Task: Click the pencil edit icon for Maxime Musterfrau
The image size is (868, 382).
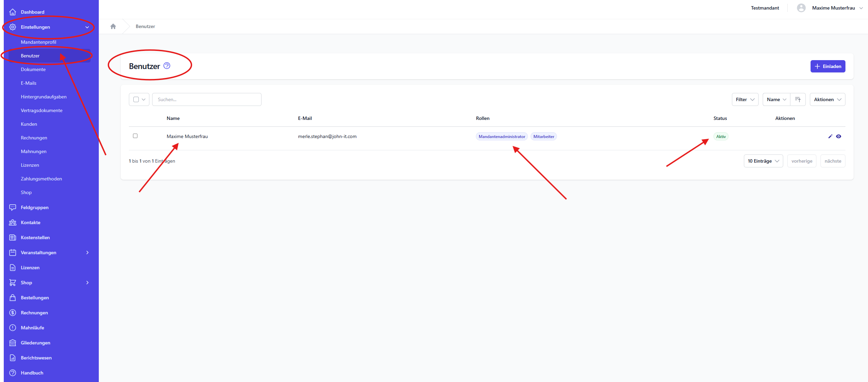Action: [x=830, y=136]
